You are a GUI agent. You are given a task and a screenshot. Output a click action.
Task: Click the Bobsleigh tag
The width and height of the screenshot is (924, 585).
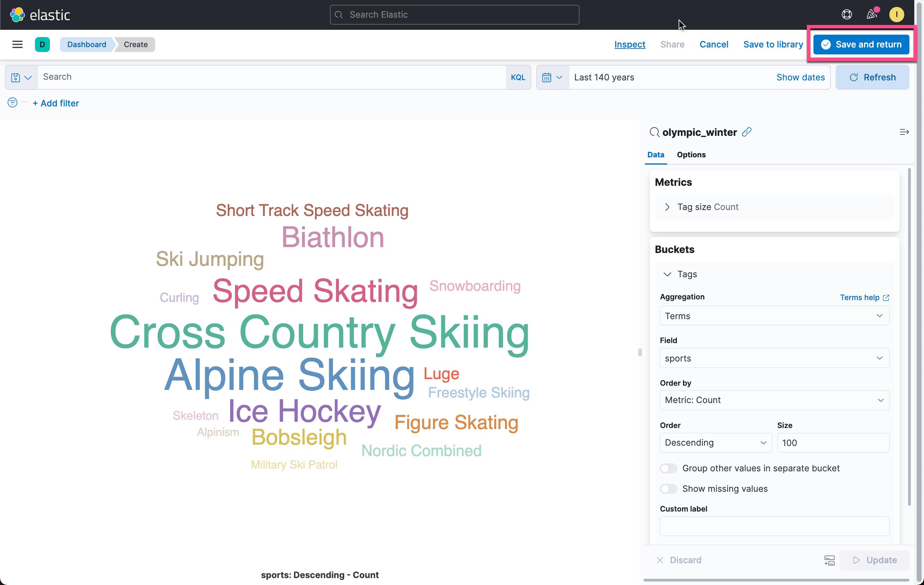(299, 437)
